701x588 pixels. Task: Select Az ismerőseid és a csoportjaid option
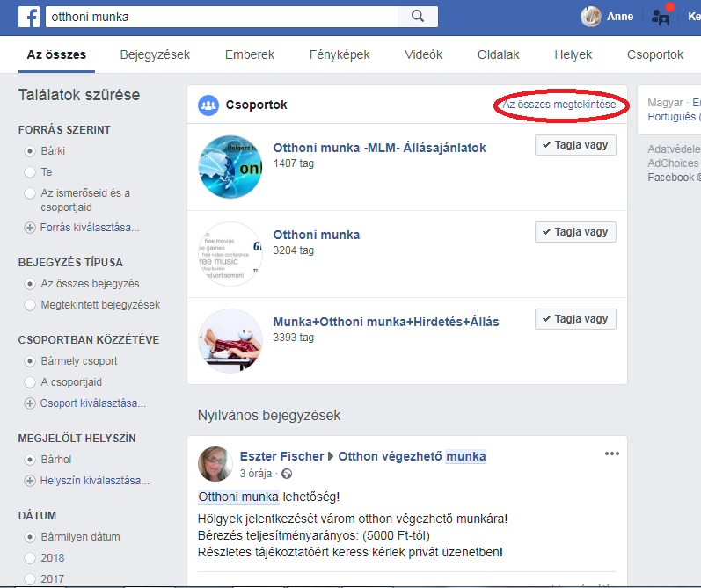(30, 193)
